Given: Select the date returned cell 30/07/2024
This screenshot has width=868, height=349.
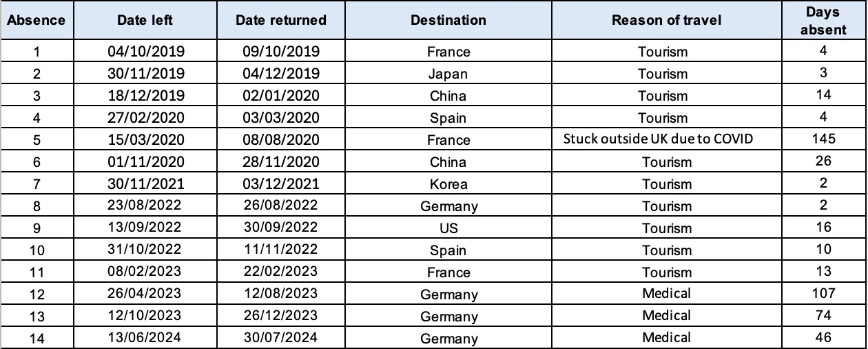Looking at the screenshot, I should (281, 338).
